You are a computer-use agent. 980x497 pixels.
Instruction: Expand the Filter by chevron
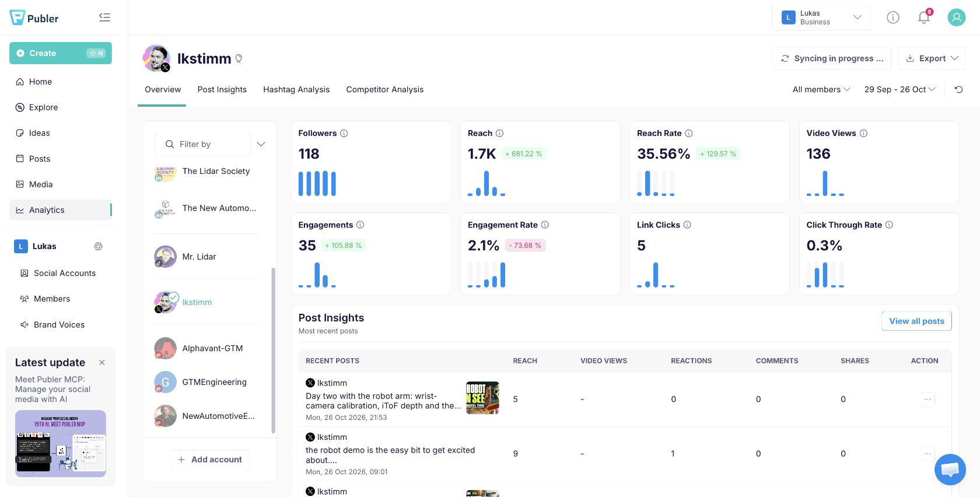[261, 144]
